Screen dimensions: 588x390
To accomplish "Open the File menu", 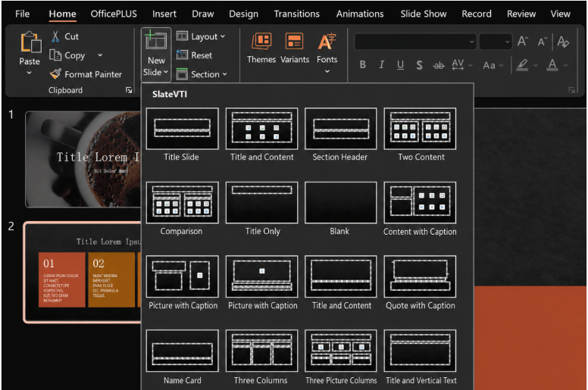I will (23, 14).
